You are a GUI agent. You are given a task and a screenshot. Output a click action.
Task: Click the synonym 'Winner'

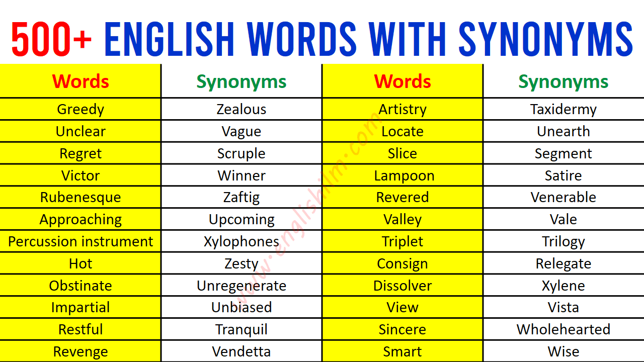point(242,175)
